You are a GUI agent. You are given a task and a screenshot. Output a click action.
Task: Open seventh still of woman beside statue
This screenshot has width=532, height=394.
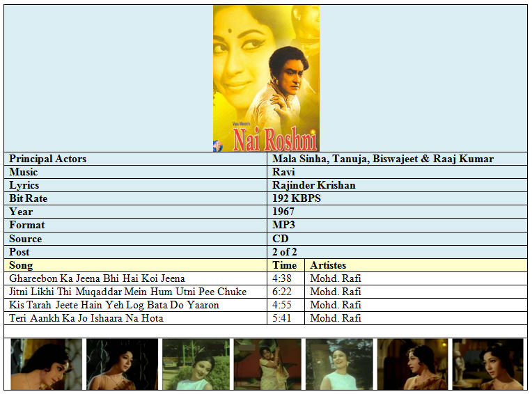pyautogui.click(x=488, y=364)
